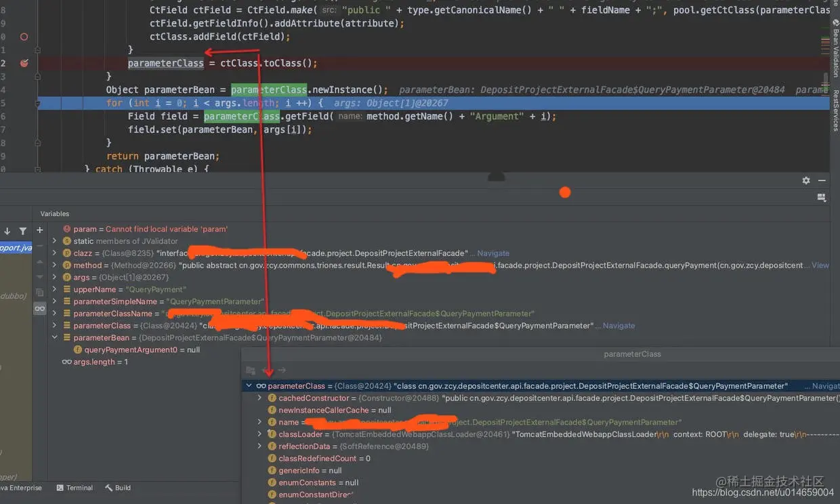Toggle the fold marker on the for-loop line
The height and width of the screenshot is (504, 840).
coord(37,103)
